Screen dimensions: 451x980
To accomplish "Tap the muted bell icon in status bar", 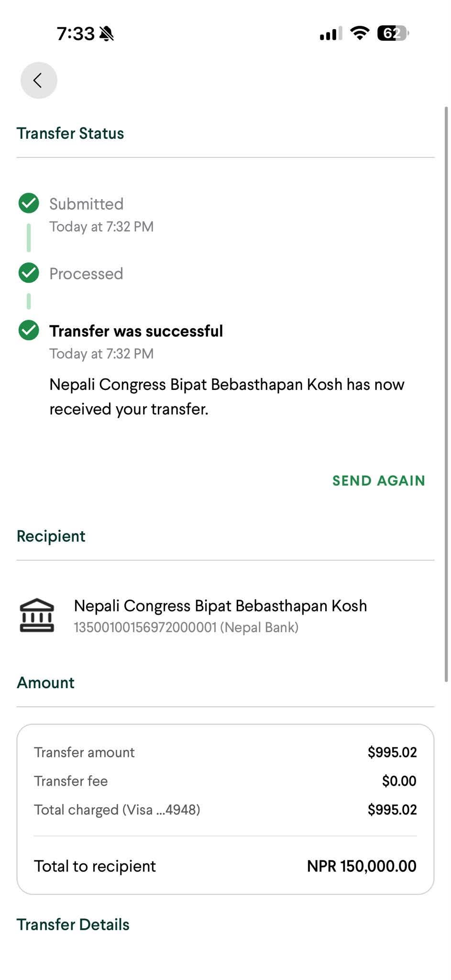I will point(107,33).
